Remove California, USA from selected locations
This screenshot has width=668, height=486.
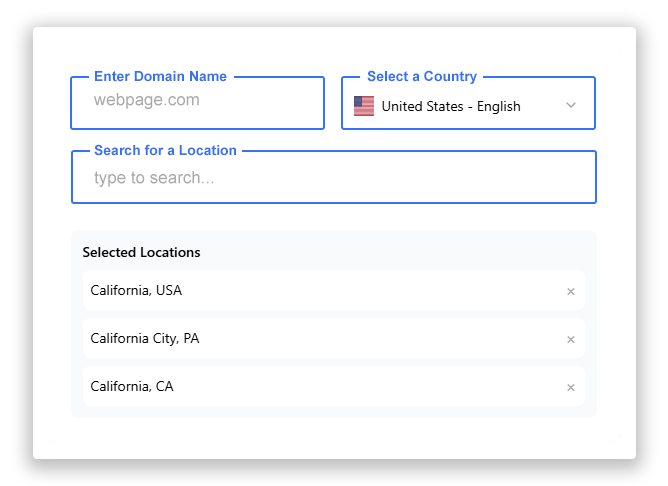[x=570, y=291]
